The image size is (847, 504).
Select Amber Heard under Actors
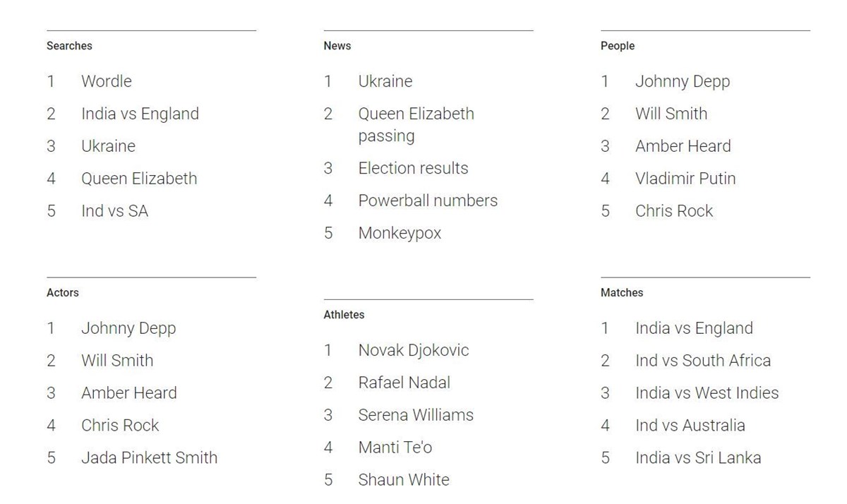pos(129,393)
